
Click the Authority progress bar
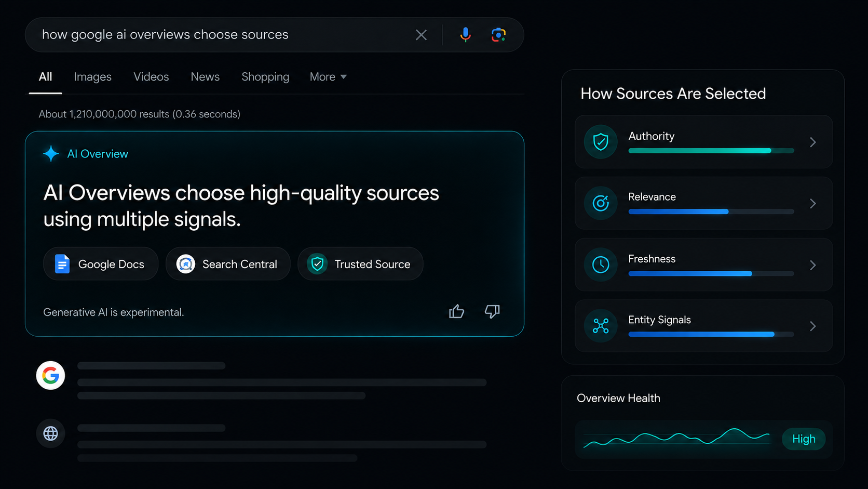click(x=711, y=151)
